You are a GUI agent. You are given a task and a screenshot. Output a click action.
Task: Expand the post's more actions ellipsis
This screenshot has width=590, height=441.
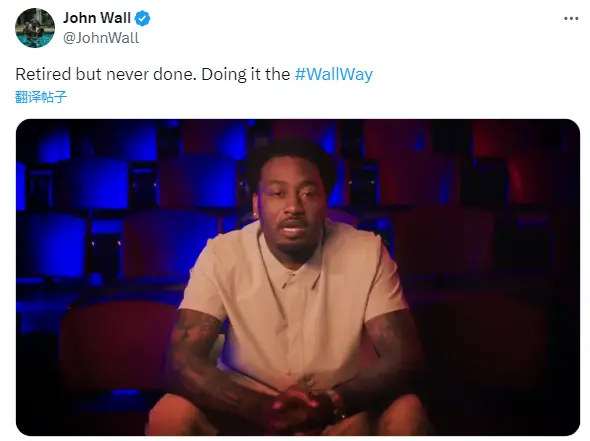click(x=571, y=18)
